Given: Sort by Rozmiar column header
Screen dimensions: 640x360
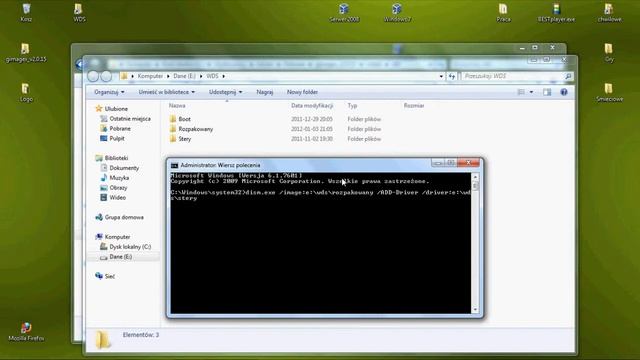Looking at the screenshot, I should pyautogui.click(x=414, y=106).
